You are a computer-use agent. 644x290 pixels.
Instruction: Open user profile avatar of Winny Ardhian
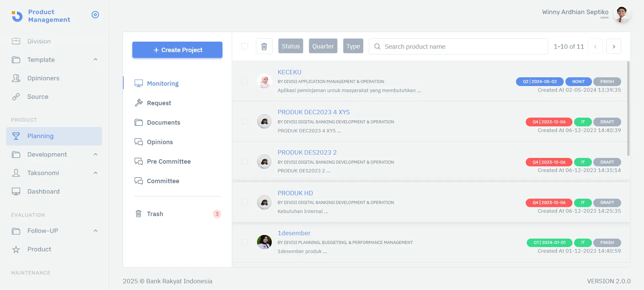(x=621, y=15)
